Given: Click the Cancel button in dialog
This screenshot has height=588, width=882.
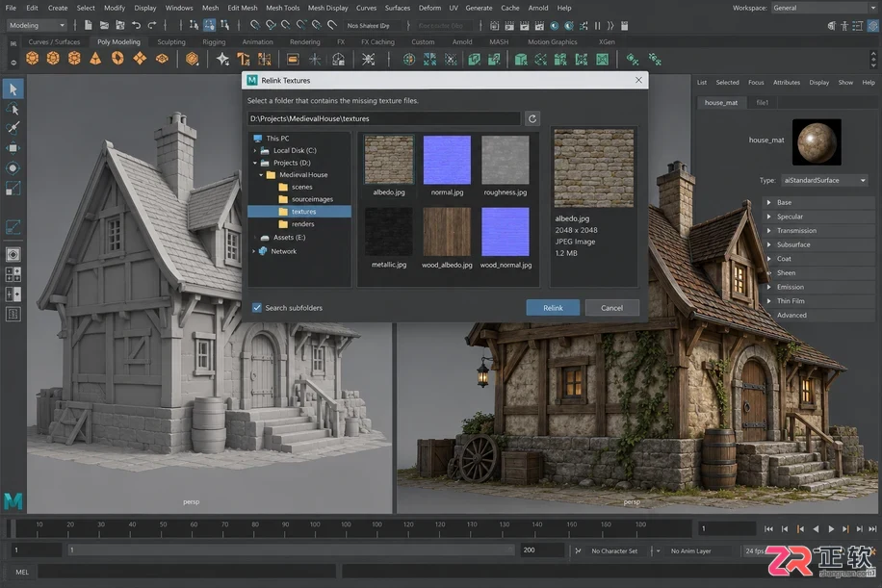Looking at the screenshot, I should point(611,308).
